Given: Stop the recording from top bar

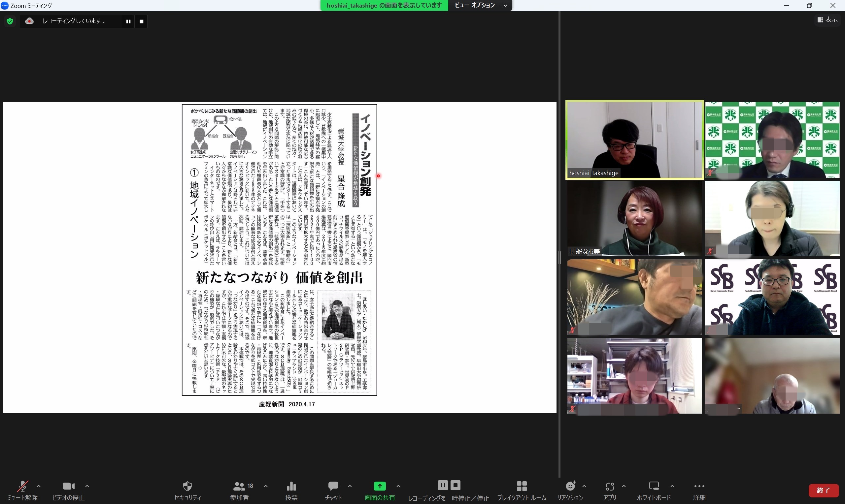Looking at the screenshot, I should pyautogui.click(x=141, y=21).
